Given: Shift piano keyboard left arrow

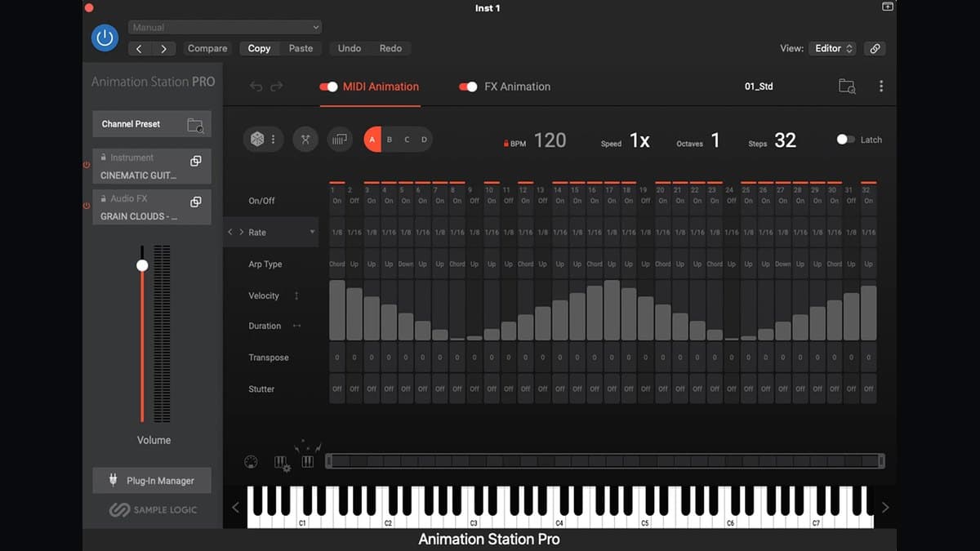Looking at the screenshot, I should tap(235, 507).
